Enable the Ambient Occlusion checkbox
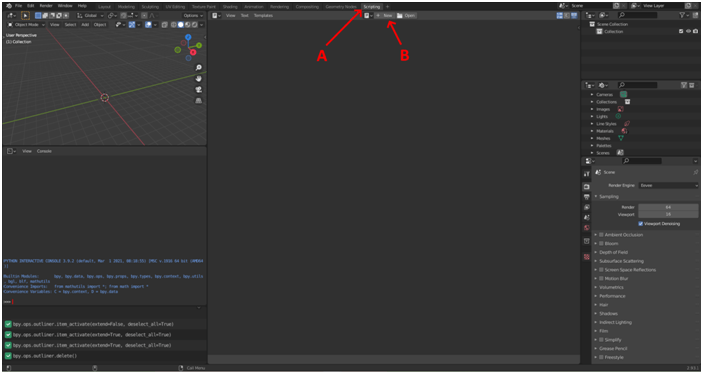The height and width of the screenshot is (374, 703). pos(601,235)
